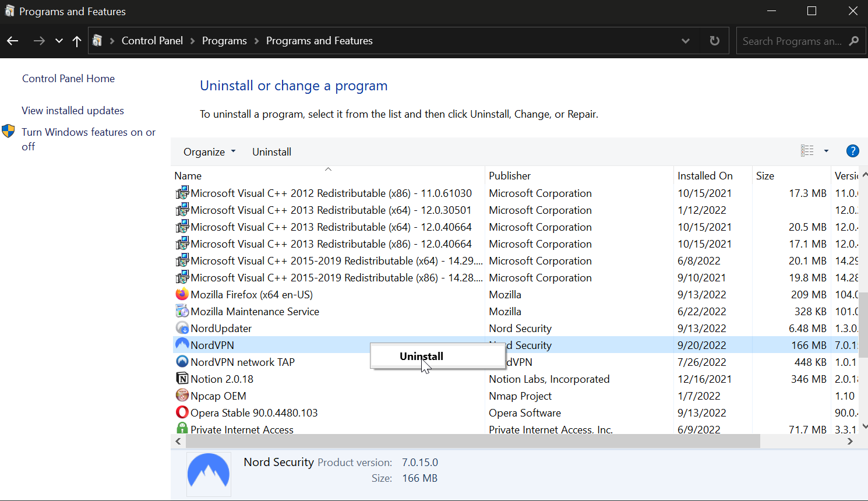Open Turn Windows features on or off
868x501 pixels.
tap(89, 139)
